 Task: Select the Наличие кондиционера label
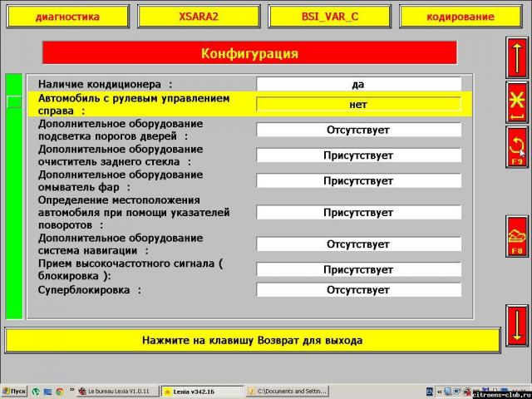(106, 84)
